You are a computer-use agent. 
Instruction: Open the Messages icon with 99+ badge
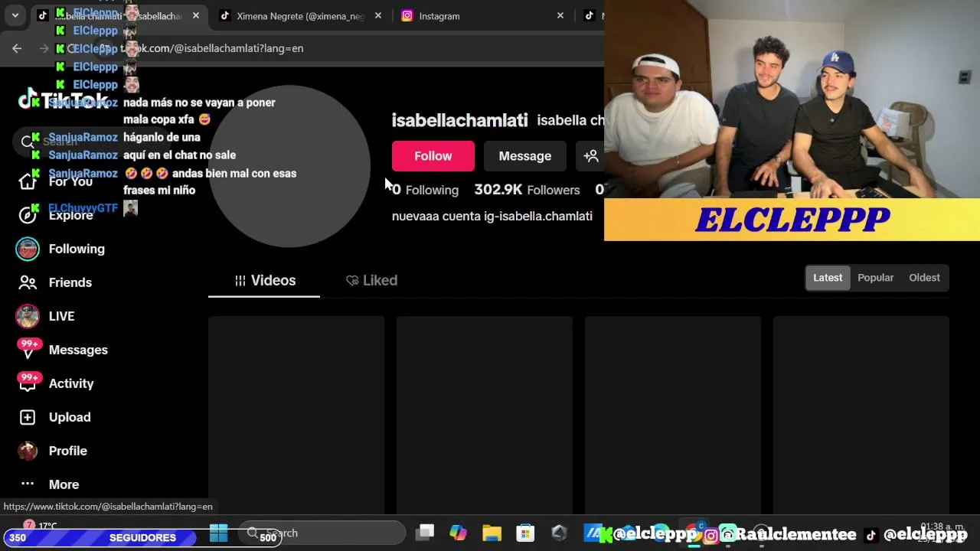(28, 349)
